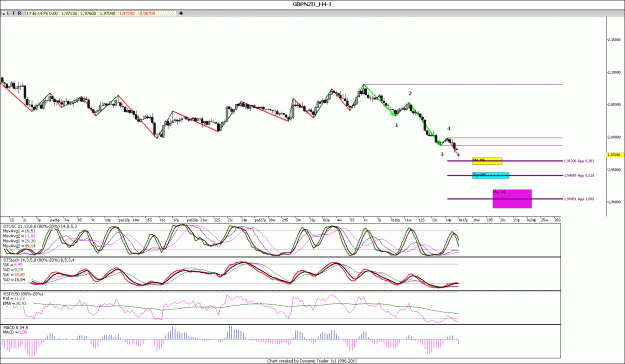Select the cyan time projection box
Viewport: 625px width, 364px height.
click(491, 175)
